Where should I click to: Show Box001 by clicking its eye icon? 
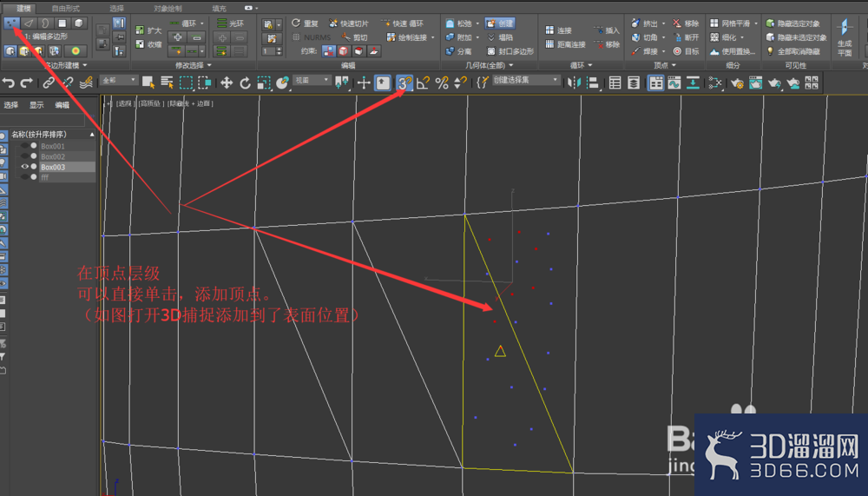[x=25, y=146]
